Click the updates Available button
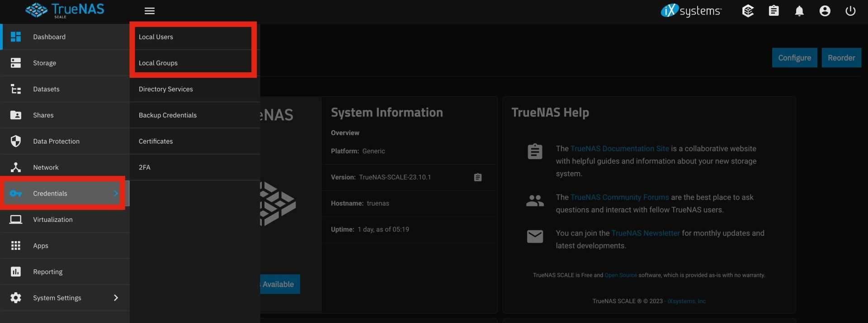This screenshot has height=323, width=868. (x=280, y=284)
